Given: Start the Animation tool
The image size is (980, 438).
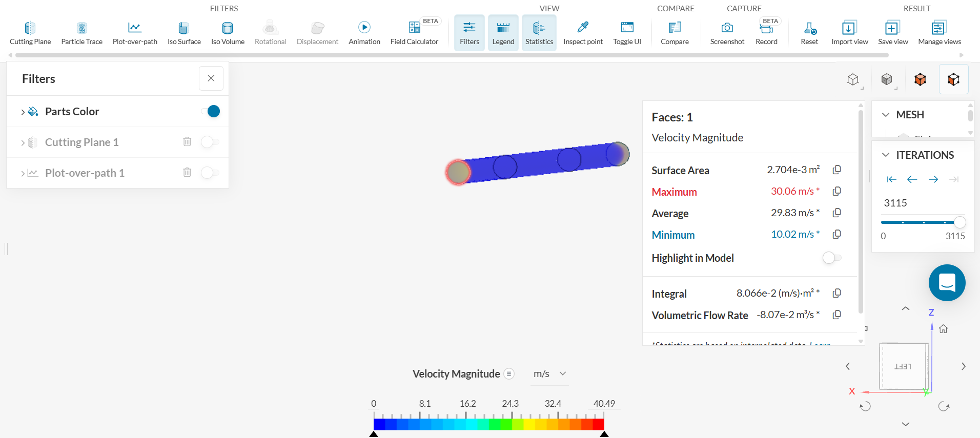Looking at the screenshot, I should click(364, 33).
